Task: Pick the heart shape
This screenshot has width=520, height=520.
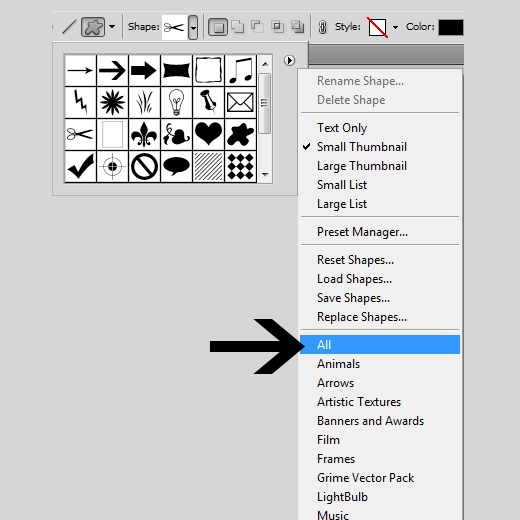Action: [208, 134]
